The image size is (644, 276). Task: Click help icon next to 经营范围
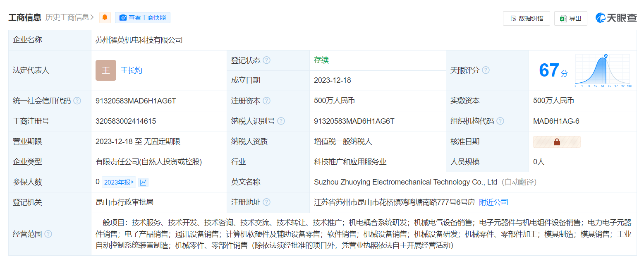[x=48, y=234]
